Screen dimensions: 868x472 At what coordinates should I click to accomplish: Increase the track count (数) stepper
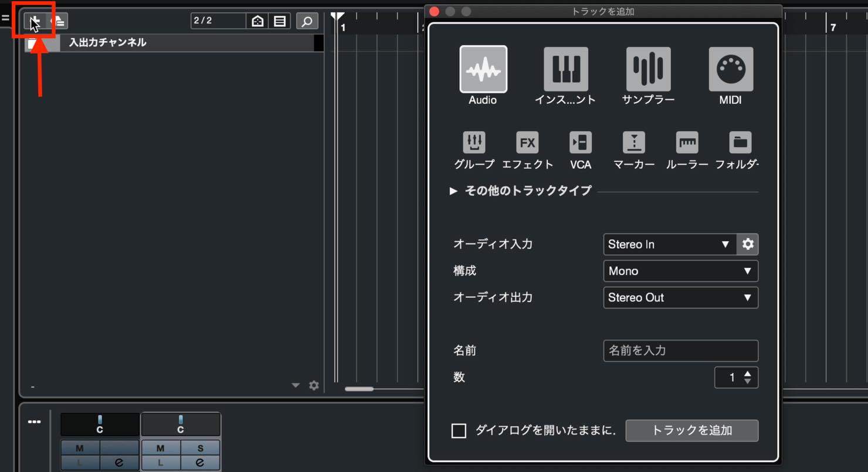coord(747,373)
